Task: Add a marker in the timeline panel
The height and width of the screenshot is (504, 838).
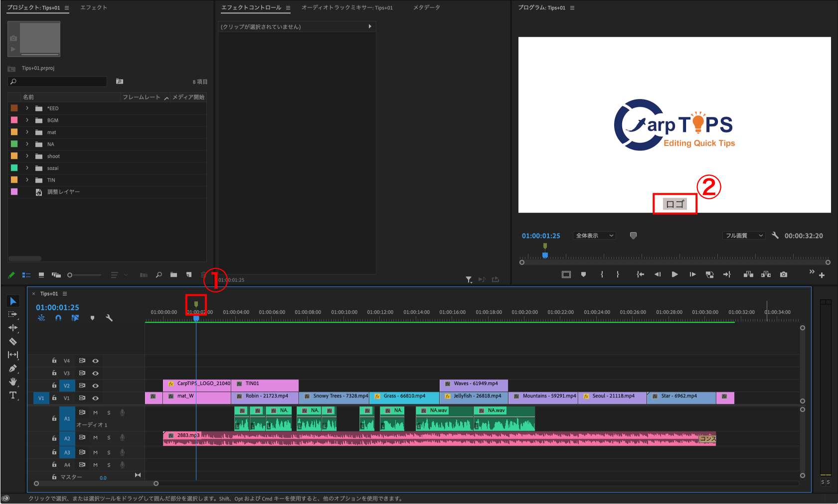Action: [92, 318]
